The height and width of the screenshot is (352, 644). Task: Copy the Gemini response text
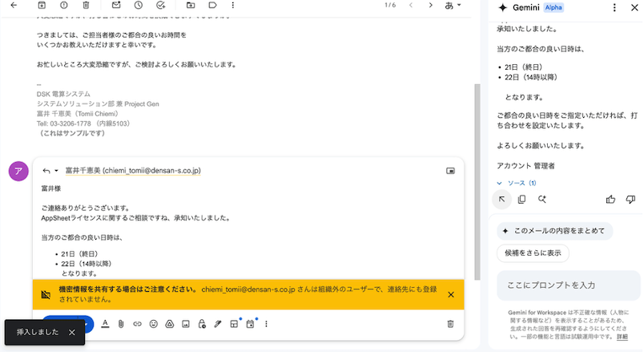click(x=521, y=200)
